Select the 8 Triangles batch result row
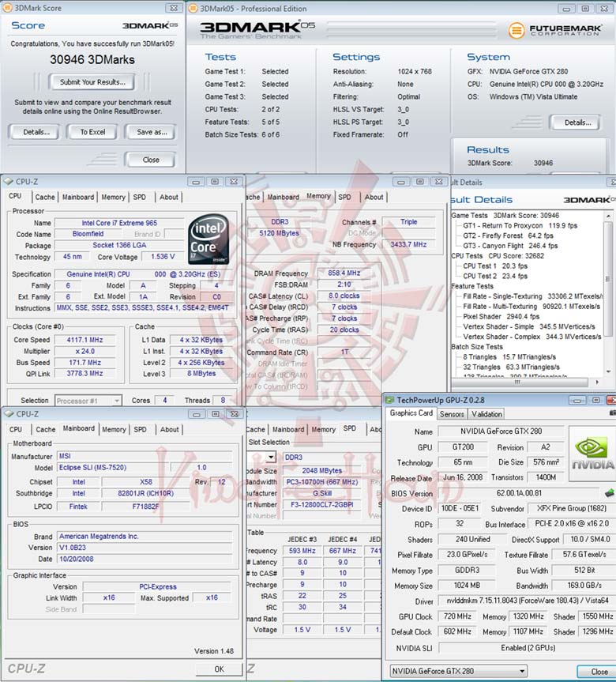 coord(509,357)
